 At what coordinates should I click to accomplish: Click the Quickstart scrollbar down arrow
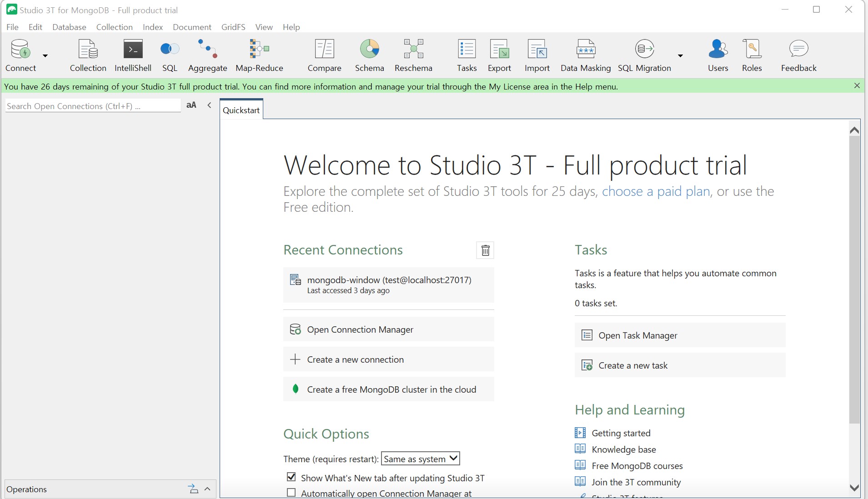[x=854, y=488]
